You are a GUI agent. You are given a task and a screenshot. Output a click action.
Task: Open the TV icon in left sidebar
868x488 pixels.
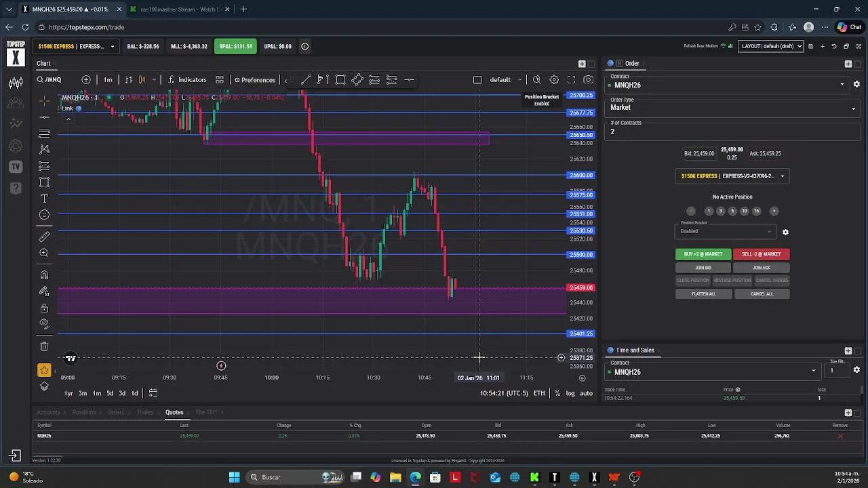15,167
